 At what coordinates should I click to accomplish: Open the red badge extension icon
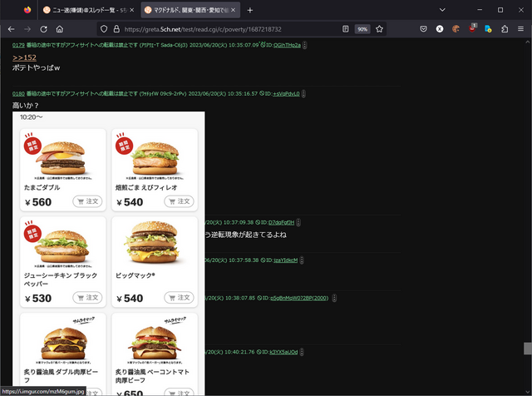(472, 28)
